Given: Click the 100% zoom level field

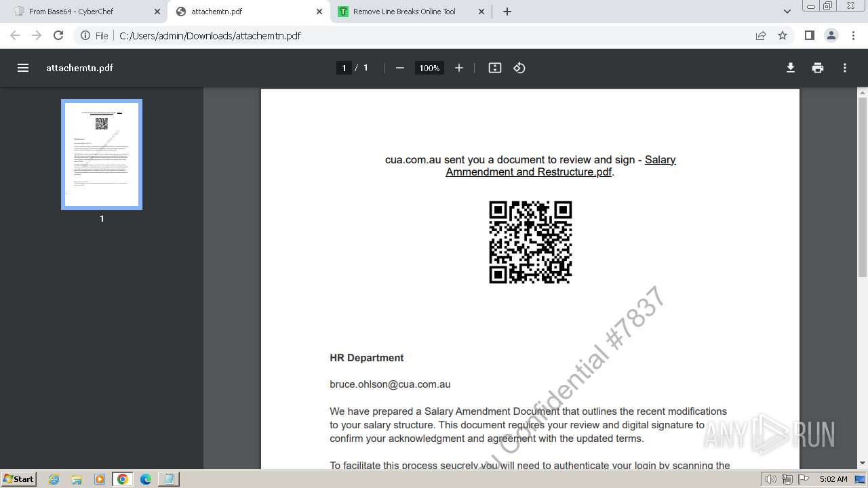Looking at the screenshot, I should tap(429, 68).
